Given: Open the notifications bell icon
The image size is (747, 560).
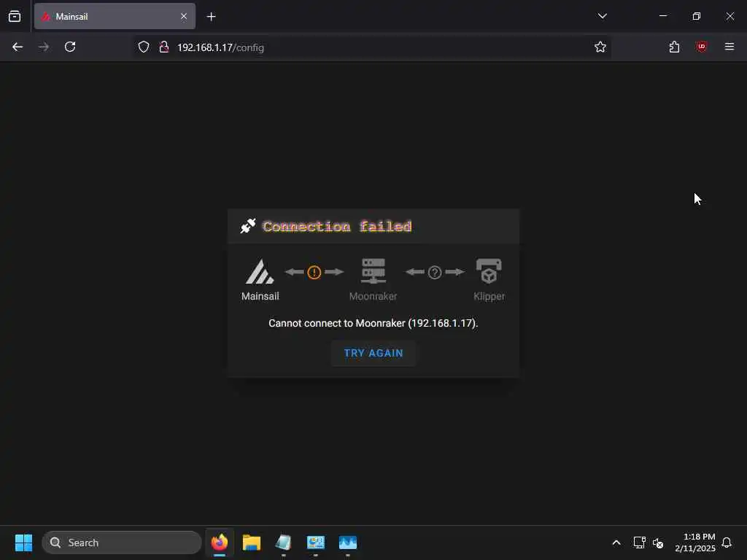Looking at the screenshot, I should pos(727,542).
